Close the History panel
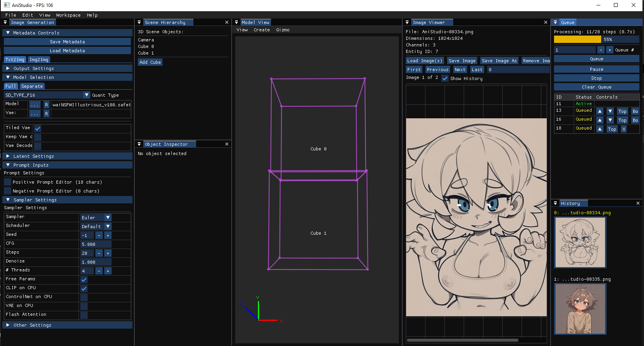This screenshot has width=644, height=346. tap(638, 203)
